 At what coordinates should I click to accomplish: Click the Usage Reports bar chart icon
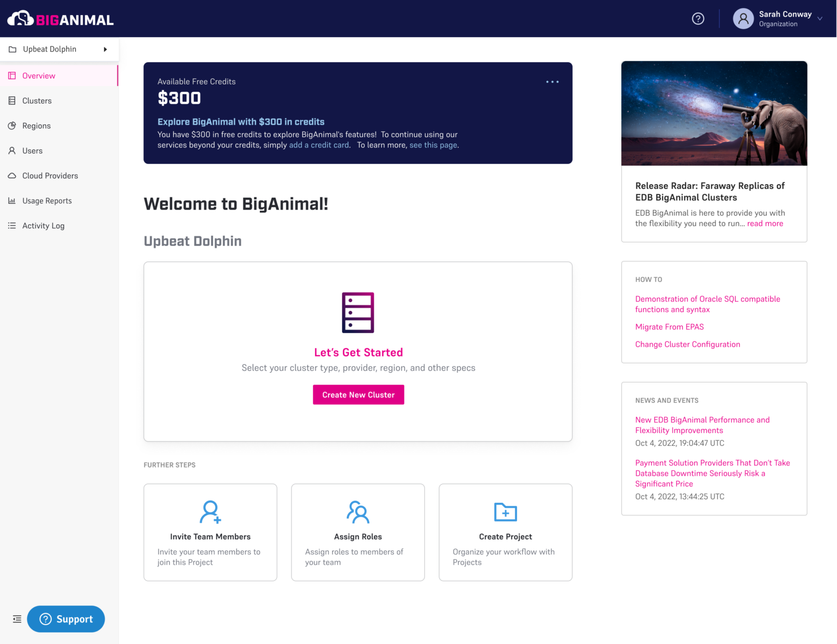pyautogui.click(x=12, y=201)
